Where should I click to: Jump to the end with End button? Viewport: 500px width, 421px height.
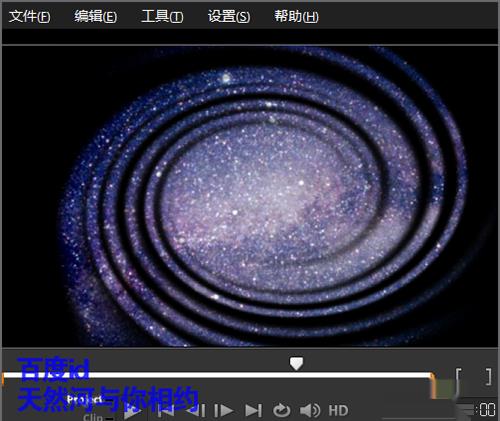pos(253,411)
